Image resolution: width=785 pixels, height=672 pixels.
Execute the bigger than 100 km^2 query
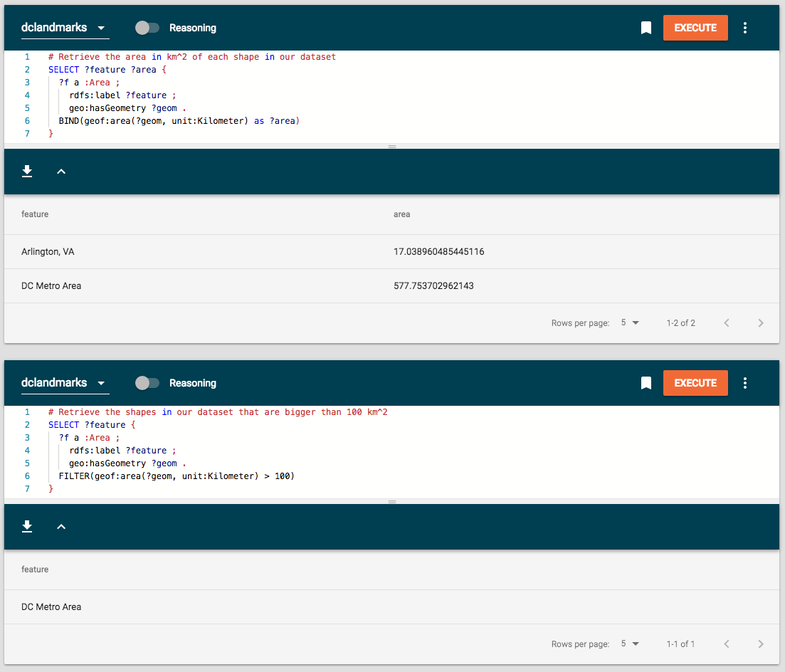[695, 383]
